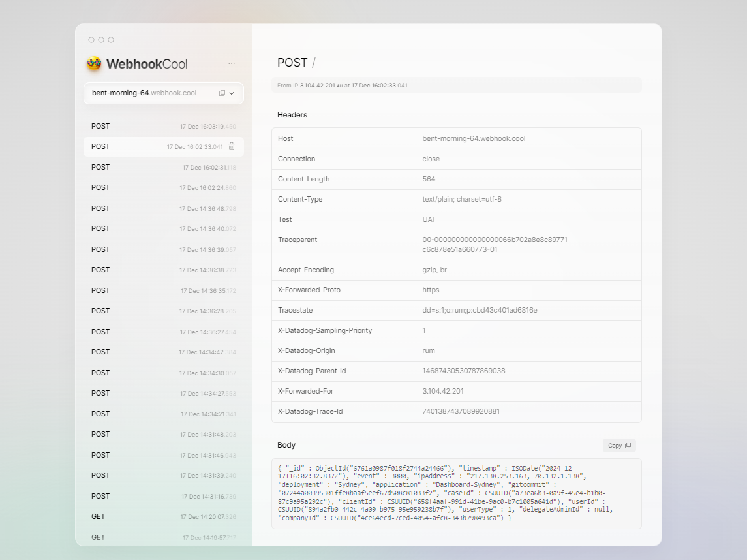Click the Traceparent header value
This screenshot has height=560, width=747.
[496, 245]
